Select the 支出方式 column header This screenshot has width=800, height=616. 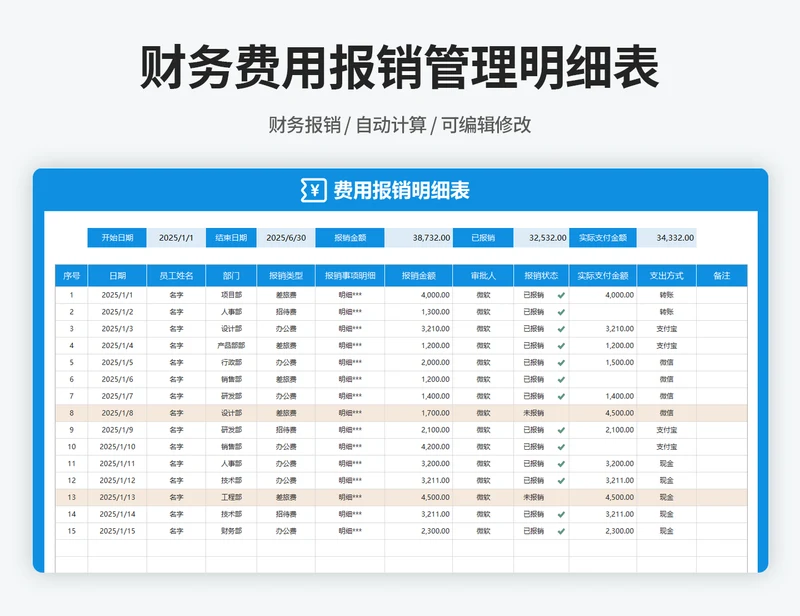666,276
